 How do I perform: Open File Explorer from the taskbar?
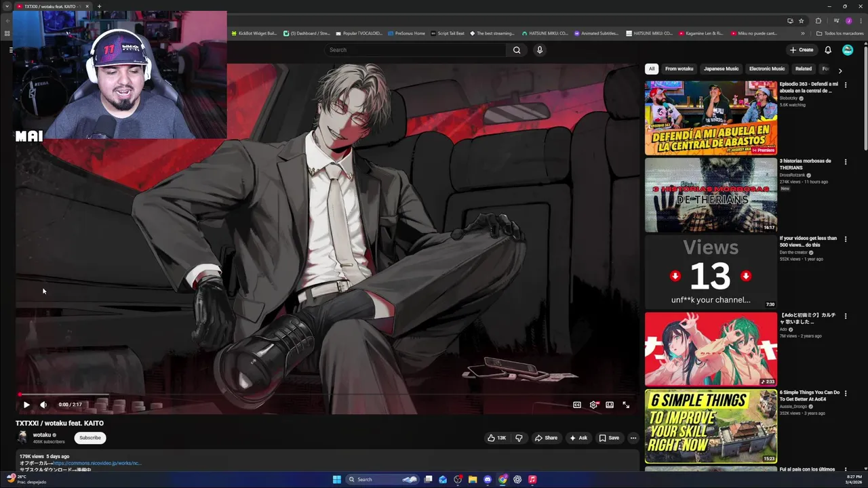[x=473, y=479]
